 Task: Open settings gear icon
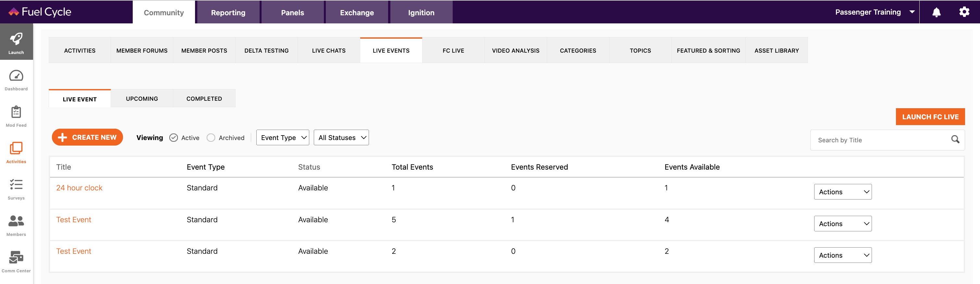tap(964, 12)
